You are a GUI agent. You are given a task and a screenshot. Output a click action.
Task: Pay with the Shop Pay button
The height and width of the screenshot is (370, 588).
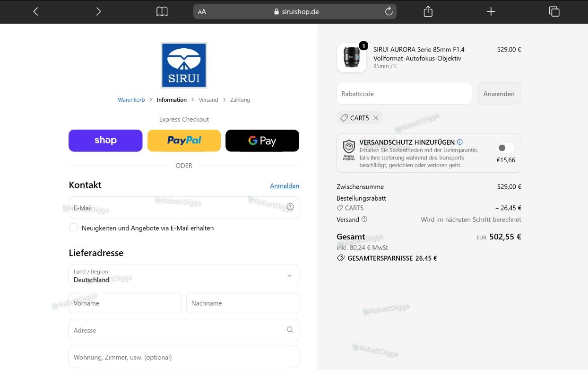click(105, 141)
